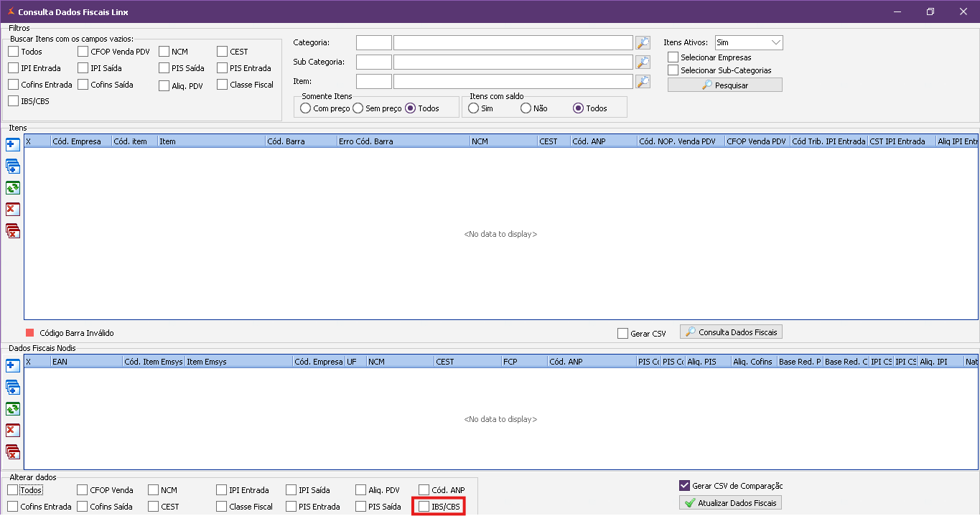Enable CFOP Venda in Alterar dados
This screenshot has height=516, width=980.
point(82,490)
